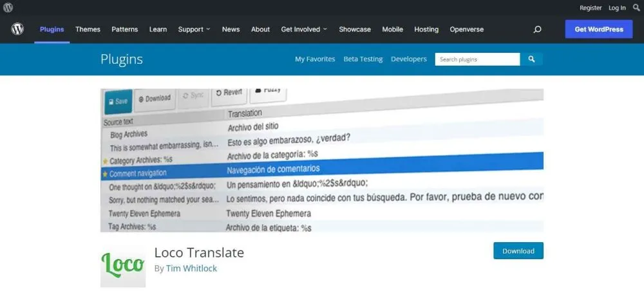This screenshot has width=644, height=295.
Task: Visit the Beta Testing link
Action: coord(363,59)
